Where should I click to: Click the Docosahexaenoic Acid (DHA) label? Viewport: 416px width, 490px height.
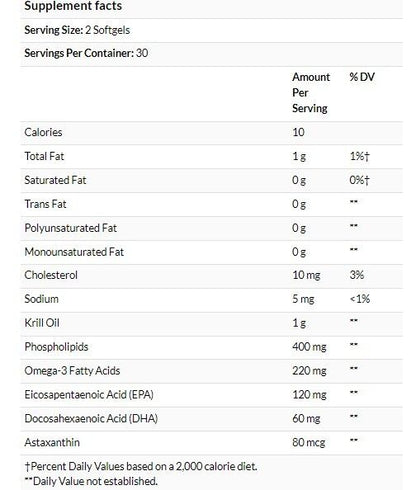pos(91,419)
